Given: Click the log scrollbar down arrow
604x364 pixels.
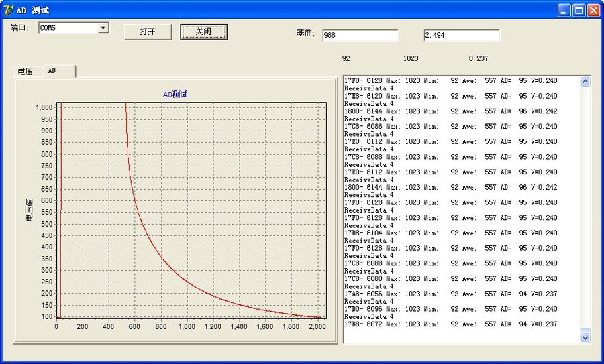Looking at the screenshot, I should 585,338.
